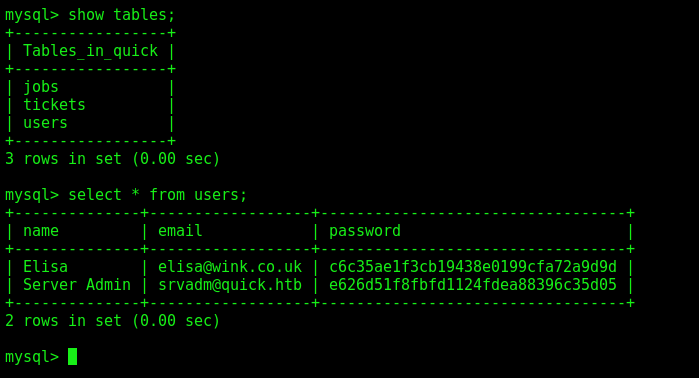Click the 'Server Admin' name cell
Viewport: 699px width, 378px height.
[x=77, y=285]
